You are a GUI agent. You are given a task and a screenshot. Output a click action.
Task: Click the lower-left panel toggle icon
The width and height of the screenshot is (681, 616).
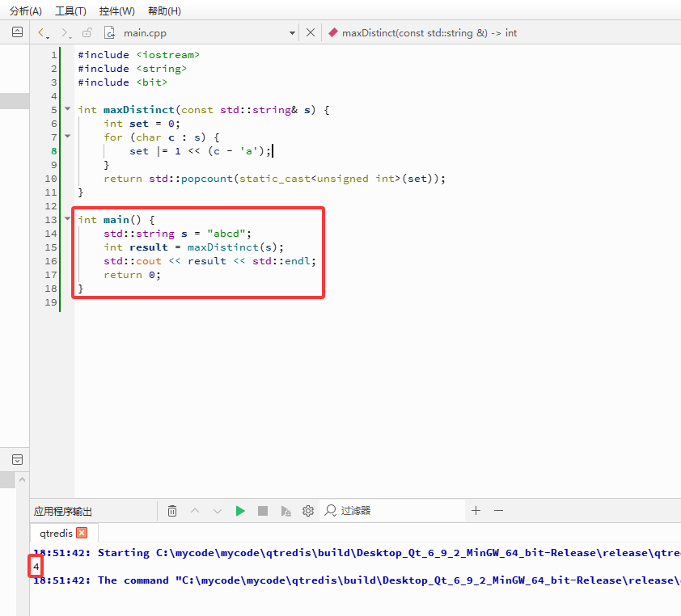tap(17, 460)
